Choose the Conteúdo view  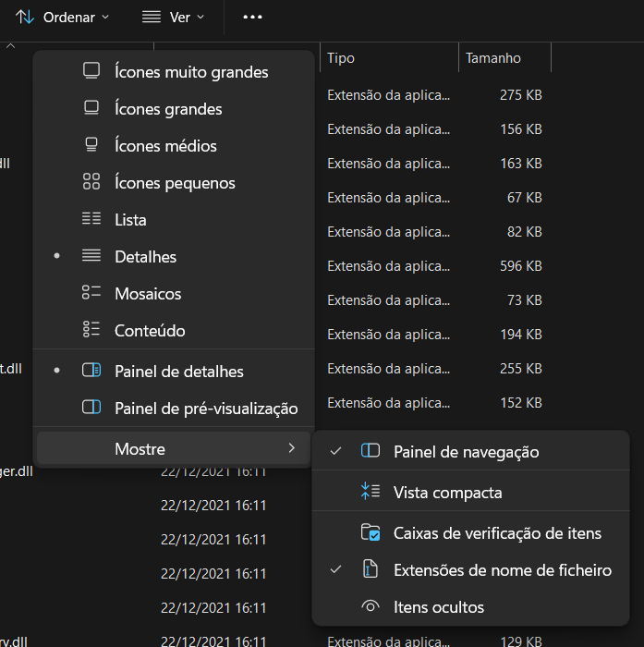tap(174, 331)
